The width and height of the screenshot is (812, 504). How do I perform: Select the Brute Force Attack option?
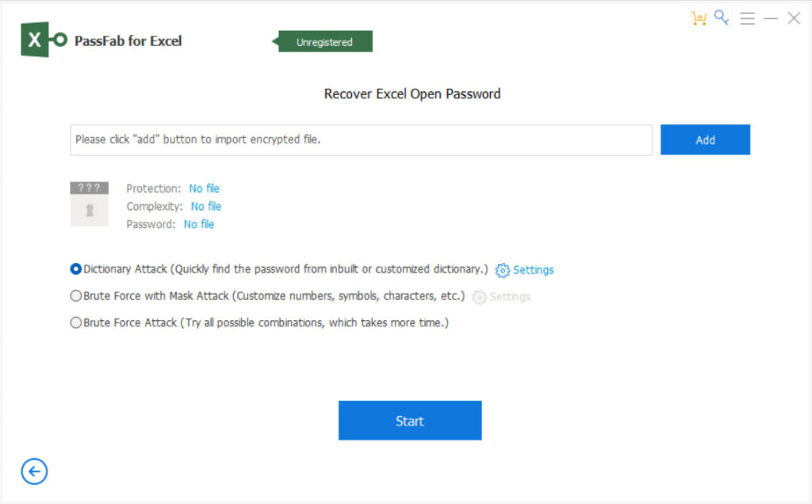(75, 323)
